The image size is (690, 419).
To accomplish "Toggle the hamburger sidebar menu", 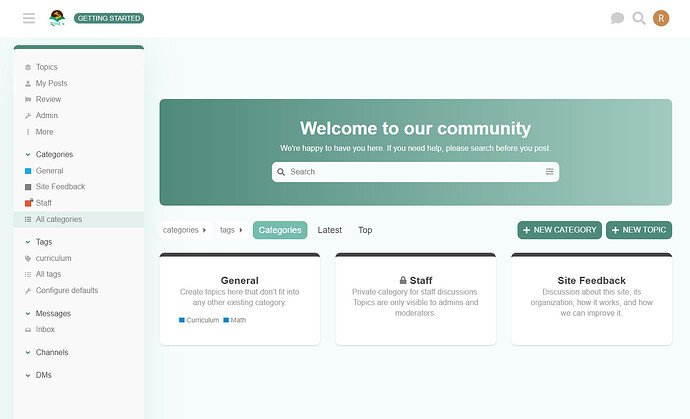I will [x=29, y=18].
